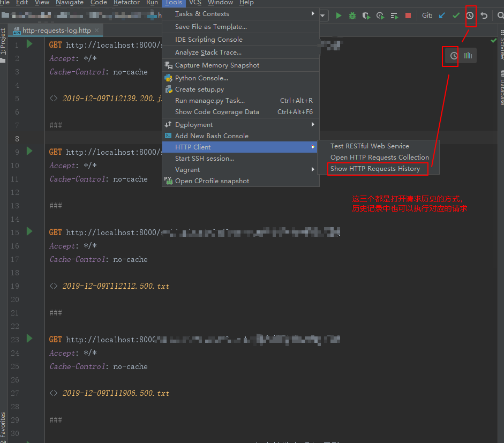Image resolution: width=504 pixels, height=443 pixels.
Task: Stop the process with red square
Action: click(x=408, y=16)
